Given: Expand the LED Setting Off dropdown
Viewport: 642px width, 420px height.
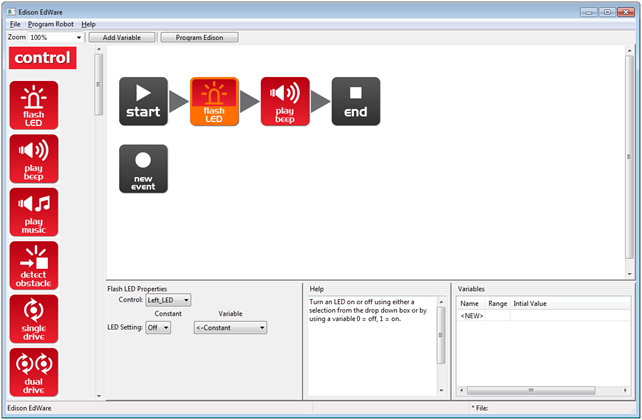Looking at the screenshot, I should (158, 327).
